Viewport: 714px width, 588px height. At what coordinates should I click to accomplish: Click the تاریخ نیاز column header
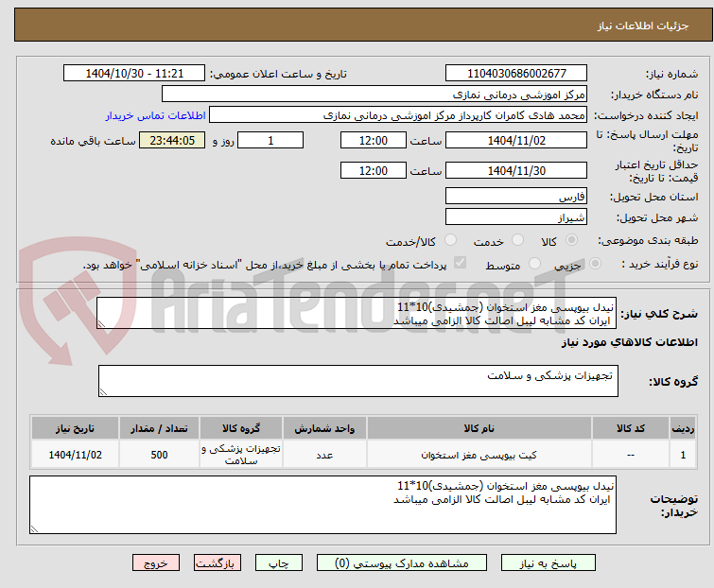coord(75,428)
